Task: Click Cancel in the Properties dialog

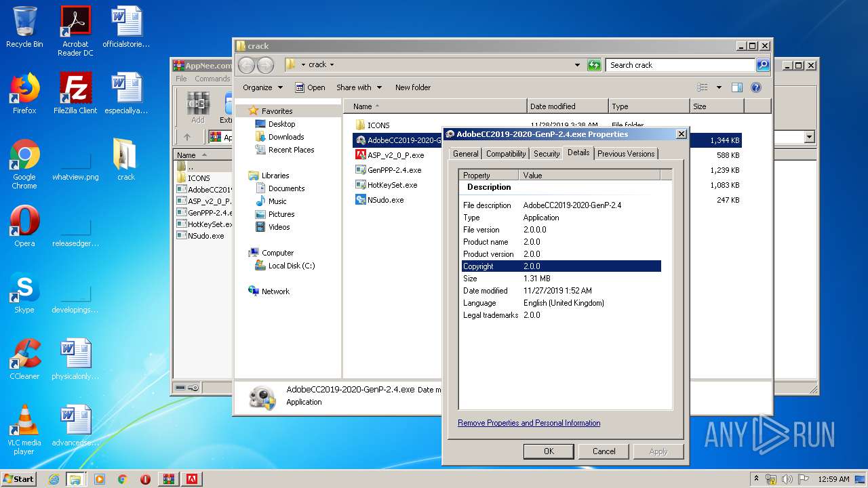Action: coord(604,451)
